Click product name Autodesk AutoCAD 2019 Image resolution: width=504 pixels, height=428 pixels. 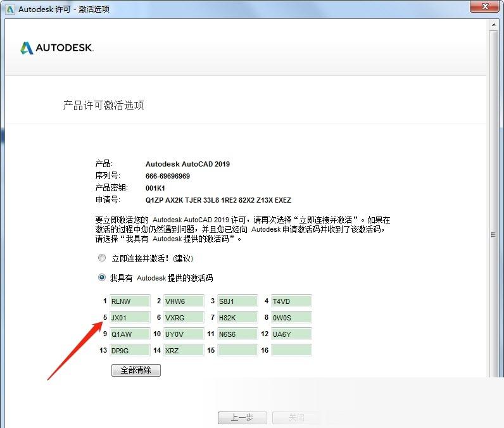(x=187, y=164)
